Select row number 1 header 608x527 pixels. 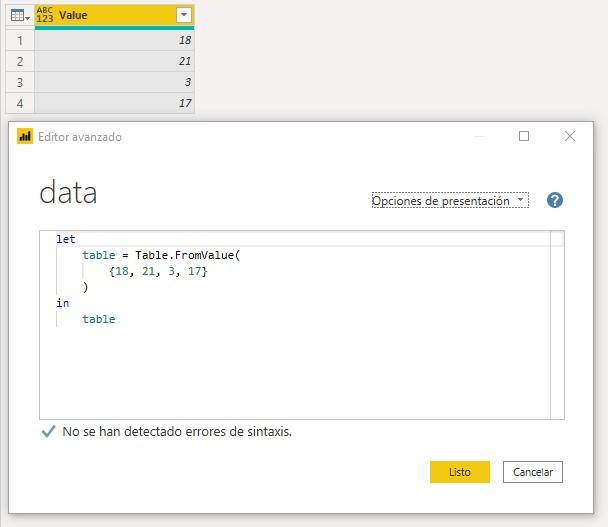tap(19, 40)
